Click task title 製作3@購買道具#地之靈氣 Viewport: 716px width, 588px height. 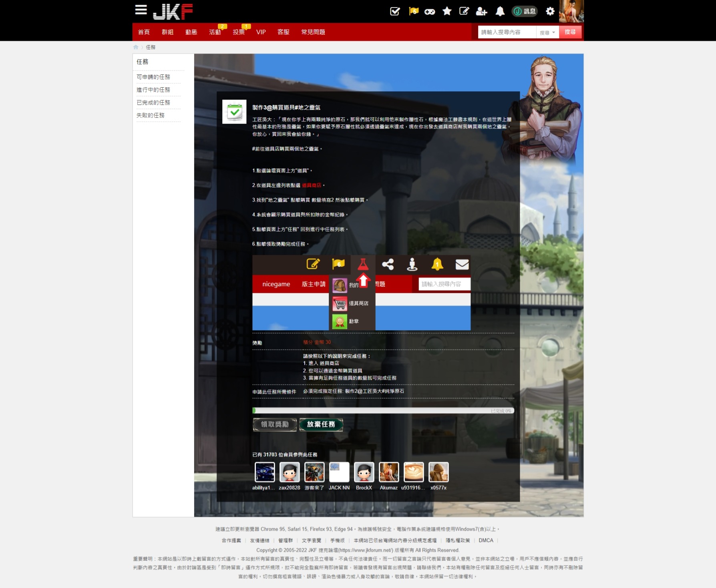(286, 107)
